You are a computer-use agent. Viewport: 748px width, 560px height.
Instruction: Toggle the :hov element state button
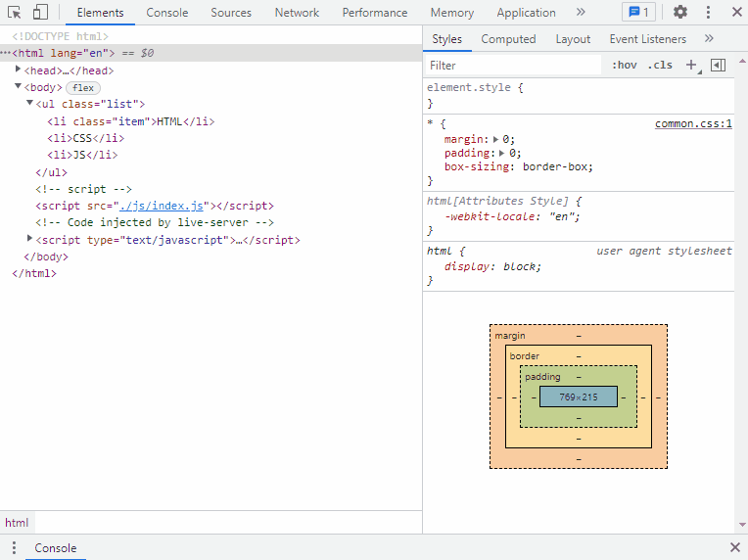pyautogui.click(x=625, y=65)
